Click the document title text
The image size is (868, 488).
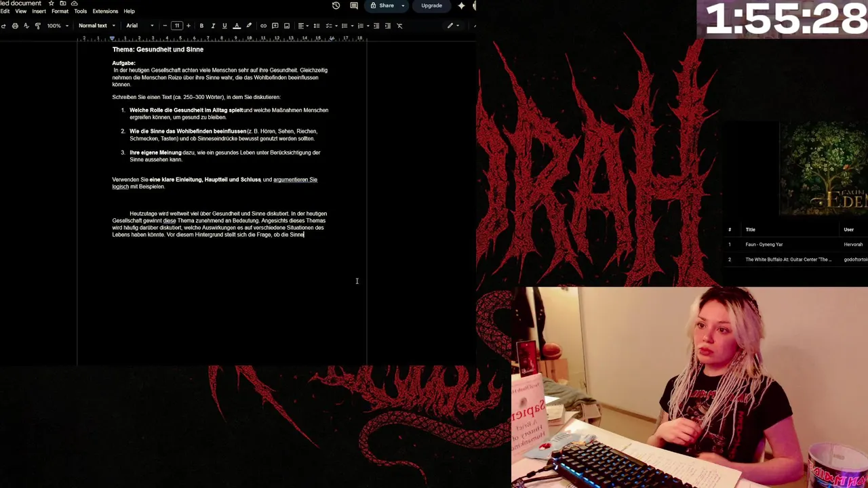(20, 3)
